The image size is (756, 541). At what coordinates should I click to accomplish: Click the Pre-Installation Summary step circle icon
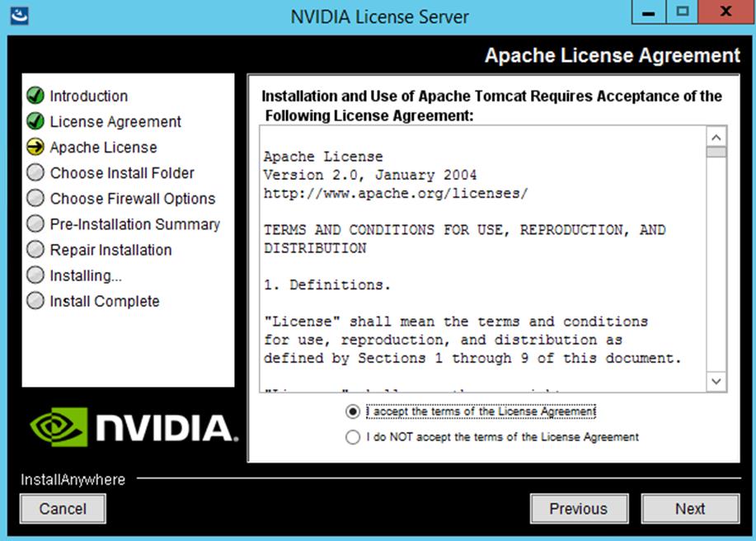(35, 223)
